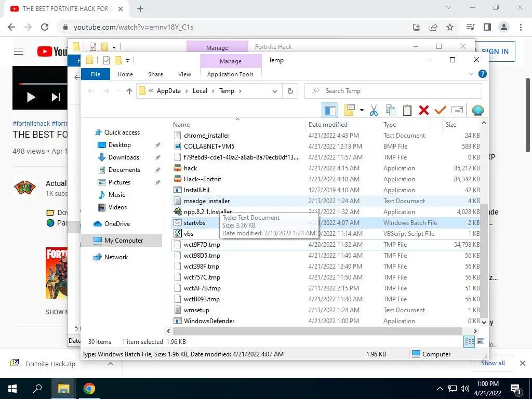
Task: Open Chrome from the taskbar
Action: pos(89,389)
